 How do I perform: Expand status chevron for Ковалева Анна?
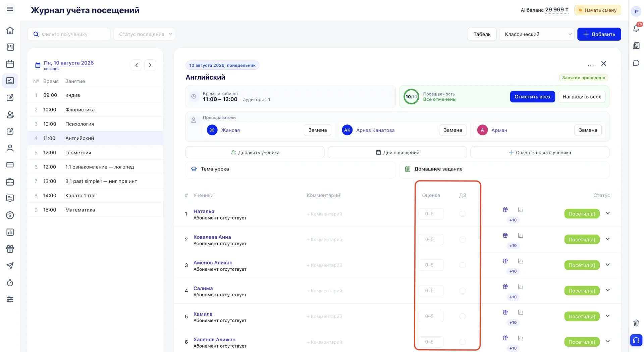607,239
